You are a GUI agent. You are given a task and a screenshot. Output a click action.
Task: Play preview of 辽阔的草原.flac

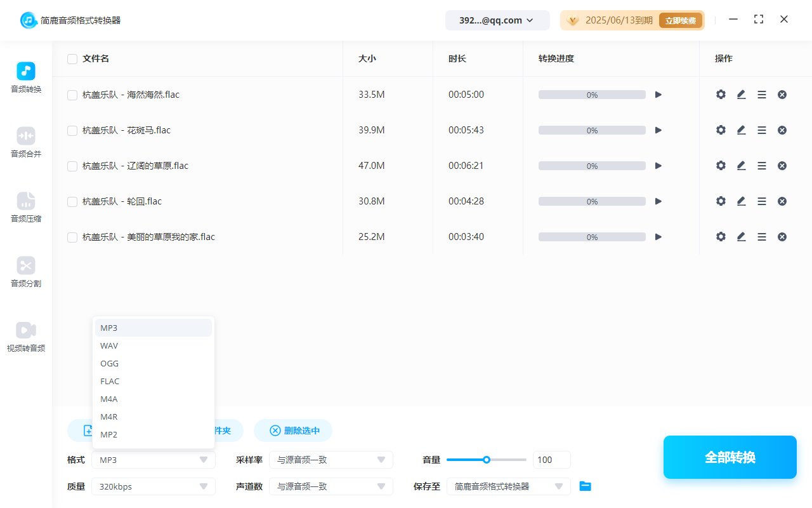point(658,165)
